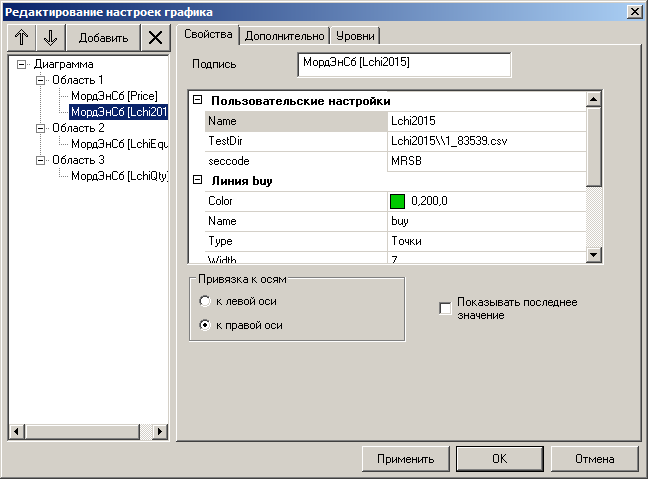Collapse the 'Линия buy' section

click(x=197, y=181)
